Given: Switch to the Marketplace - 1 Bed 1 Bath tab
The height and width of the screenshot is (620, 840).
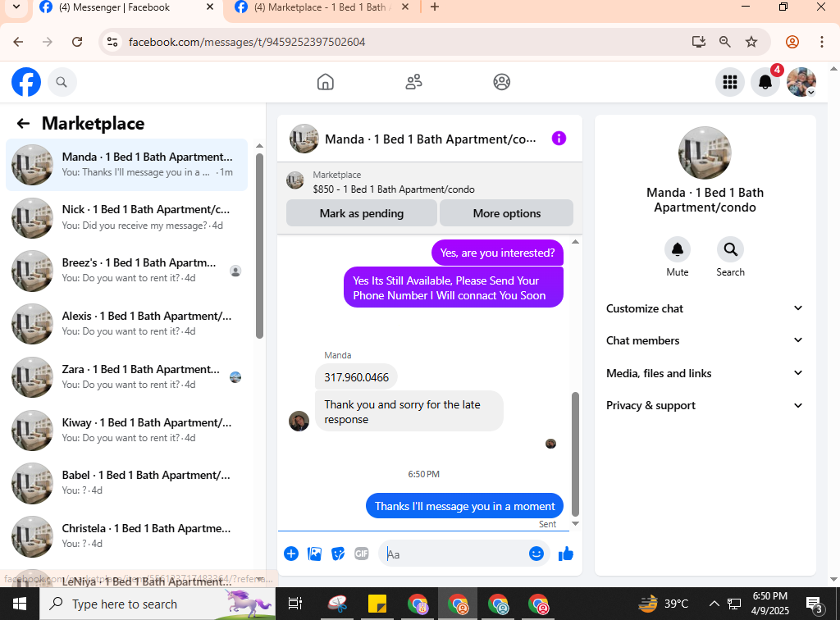Looking at the screenshot, I should tap(323, 7).
